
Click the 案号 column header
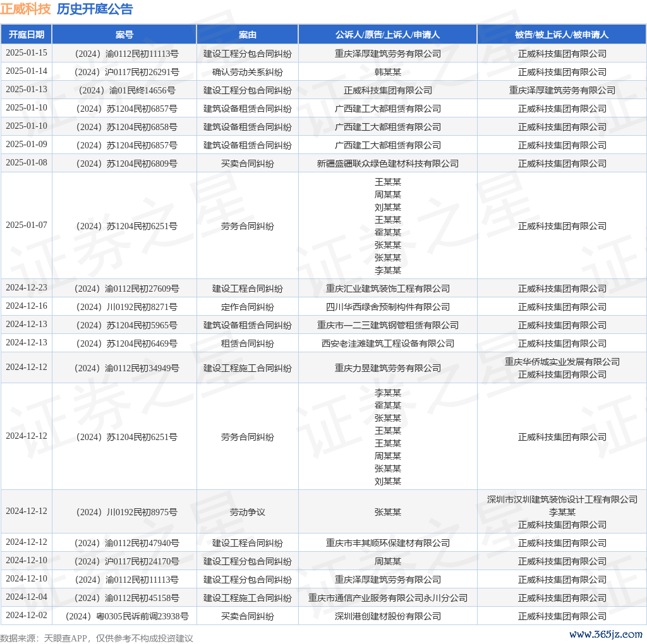click(x=124, y=35)
